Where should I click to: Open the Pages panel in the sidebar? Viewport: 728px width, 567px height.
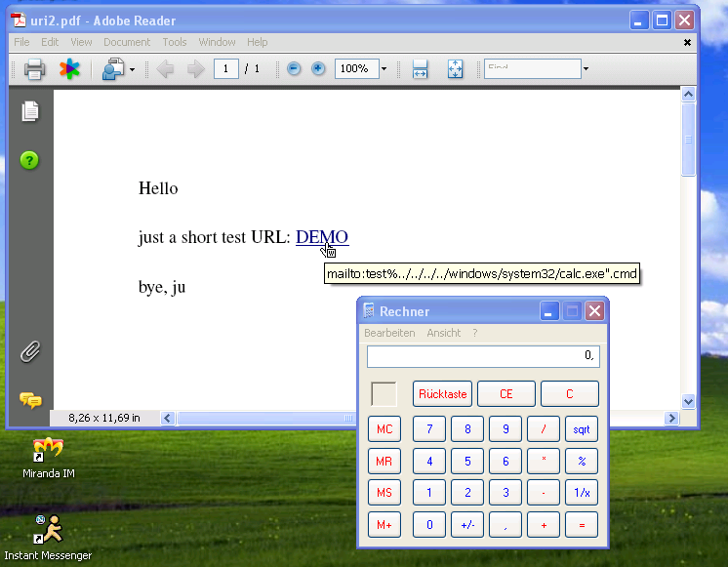[x=30, y=111]
